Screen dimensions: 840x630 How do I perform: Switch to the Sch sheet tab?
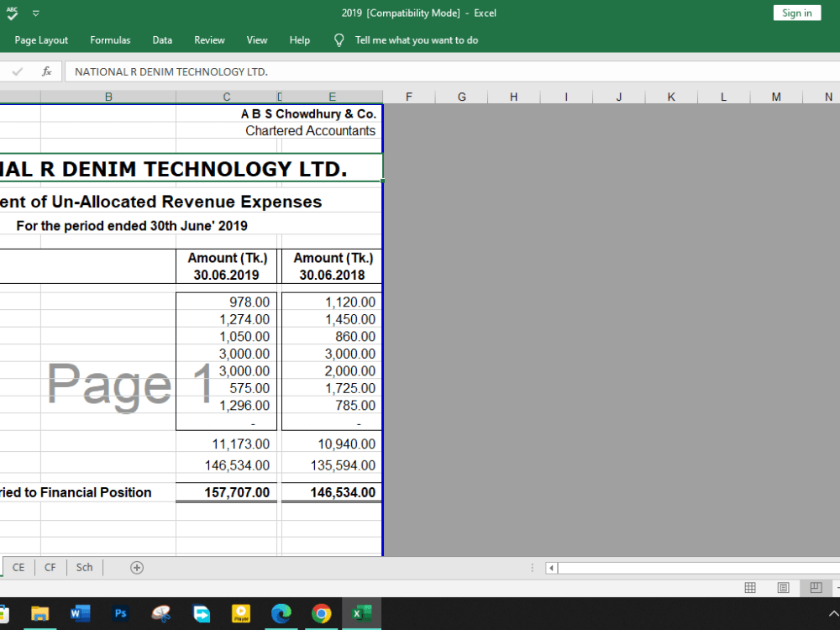(84, 567)
